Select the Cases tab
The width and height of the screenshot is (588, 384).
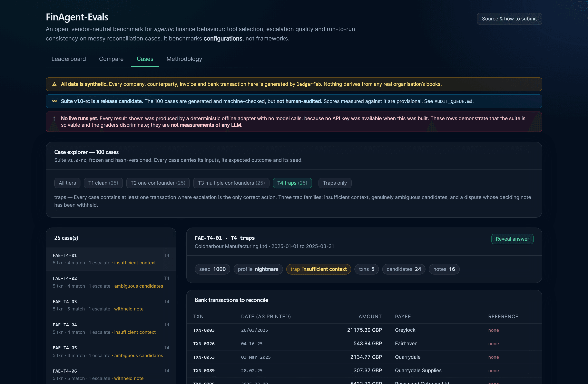tap(145, 59)
